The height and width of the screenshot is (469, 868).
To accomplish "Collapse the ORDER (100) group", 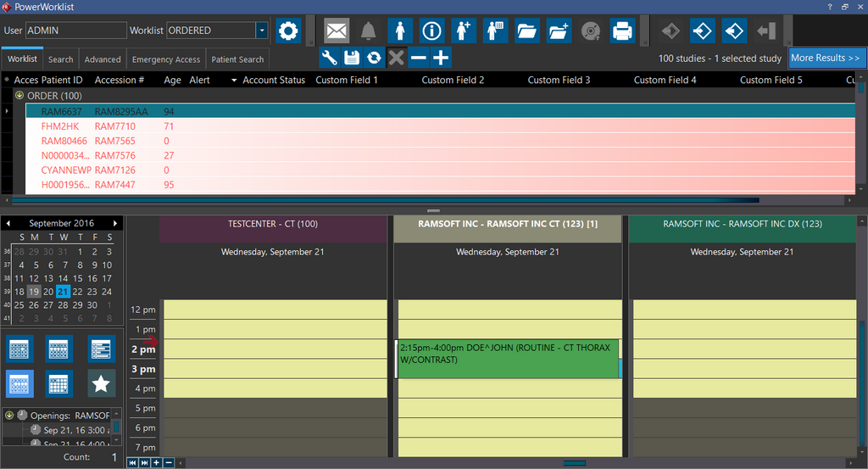I will [x=19, y=96].
